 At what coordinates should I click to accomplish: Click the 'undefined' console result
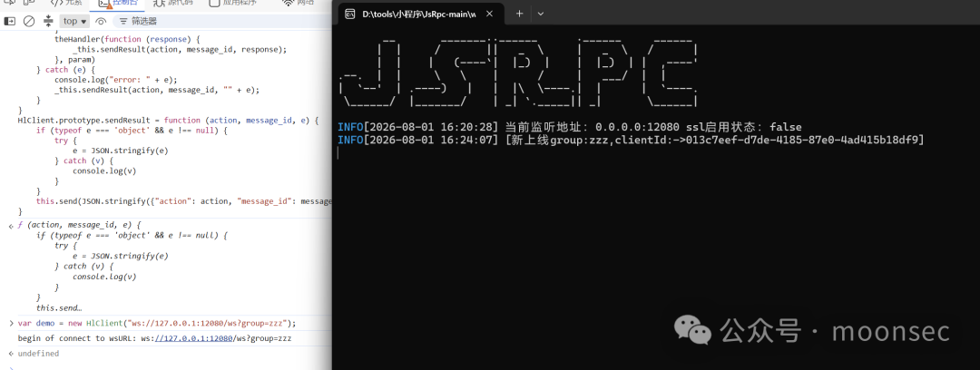[38, 353]
